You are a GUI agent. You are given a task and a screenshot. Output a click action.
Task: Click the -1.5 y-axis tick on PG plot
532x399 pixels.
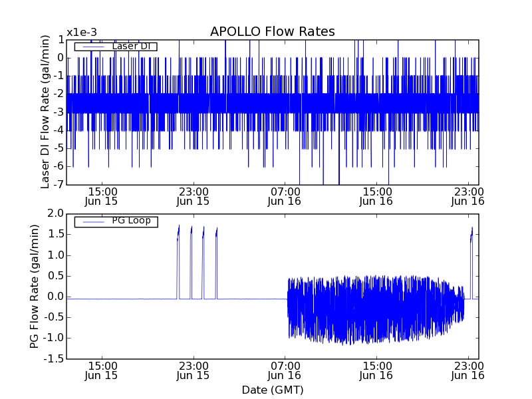coord(54,359)
